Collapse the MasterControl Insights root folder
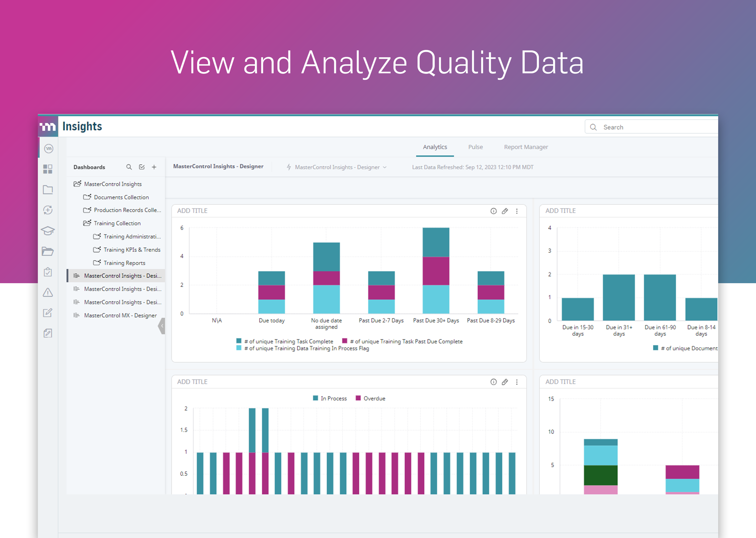Viewport: 756px width, 538px height. 77,184
